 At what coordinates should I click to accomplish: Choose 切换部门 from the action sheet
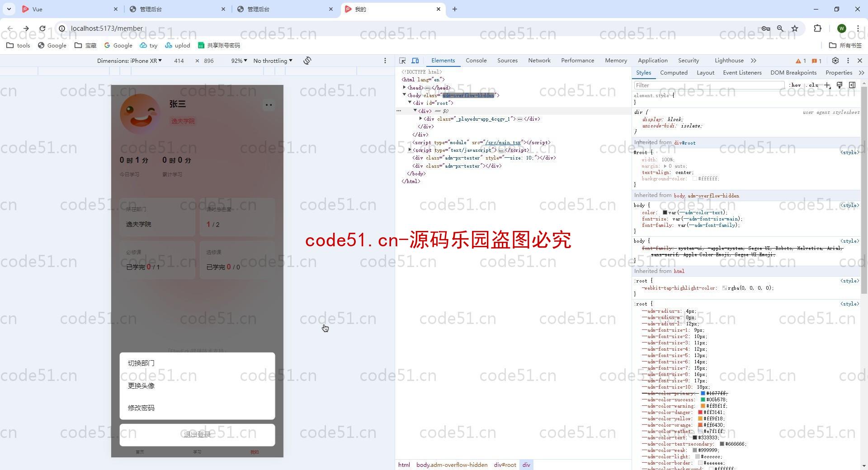point(197,363)
